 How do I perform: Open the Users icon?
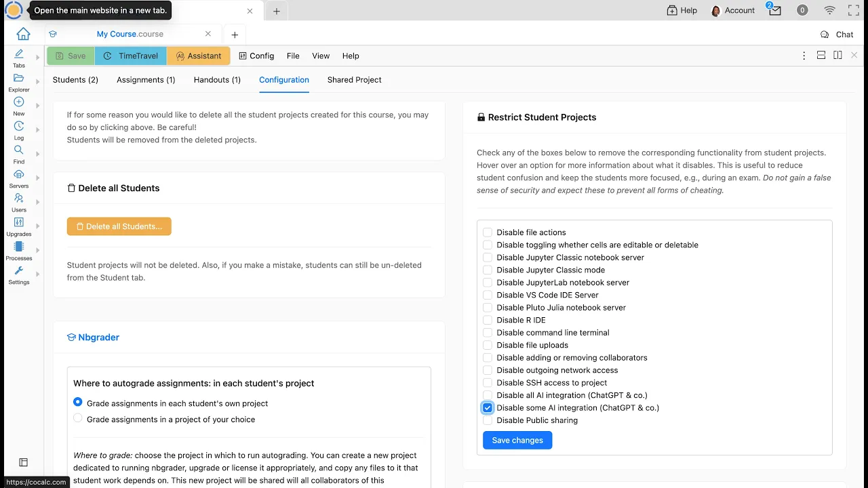19,202
